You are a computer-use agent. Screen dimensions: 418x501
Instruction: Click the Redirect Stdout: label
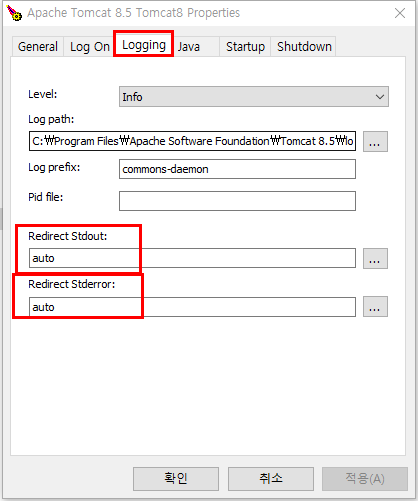click(x=68, y=236)
